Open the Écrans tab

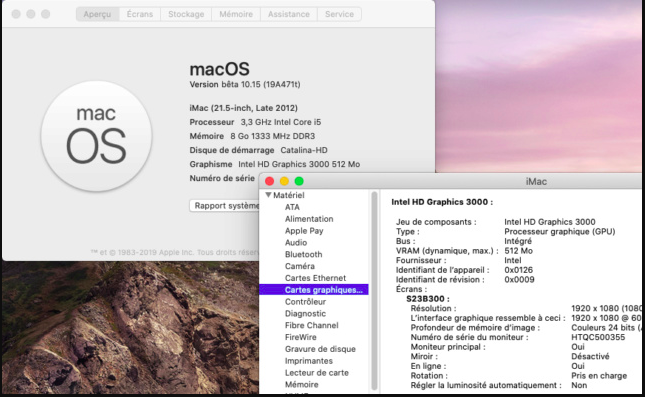(140, 14)
